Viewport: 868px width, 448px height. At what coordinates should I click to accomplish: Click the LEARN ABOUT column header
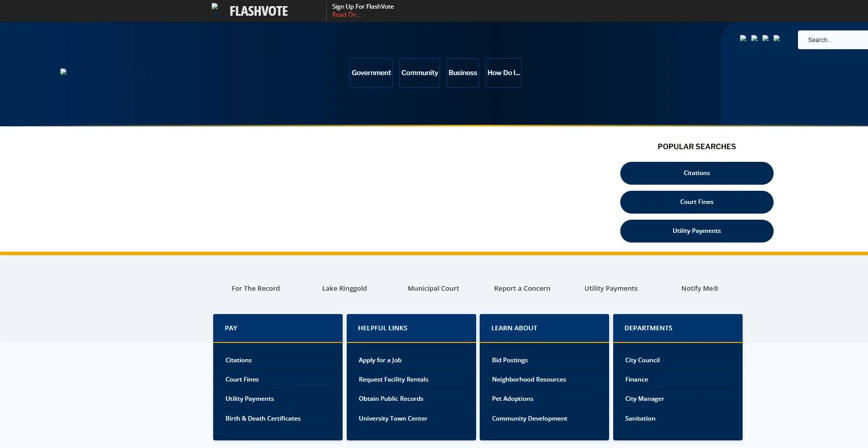[544, 328]
